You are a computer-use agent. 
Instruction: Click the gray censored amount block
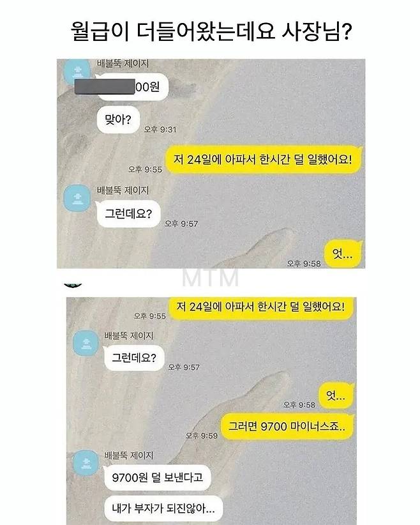point(105,87)
